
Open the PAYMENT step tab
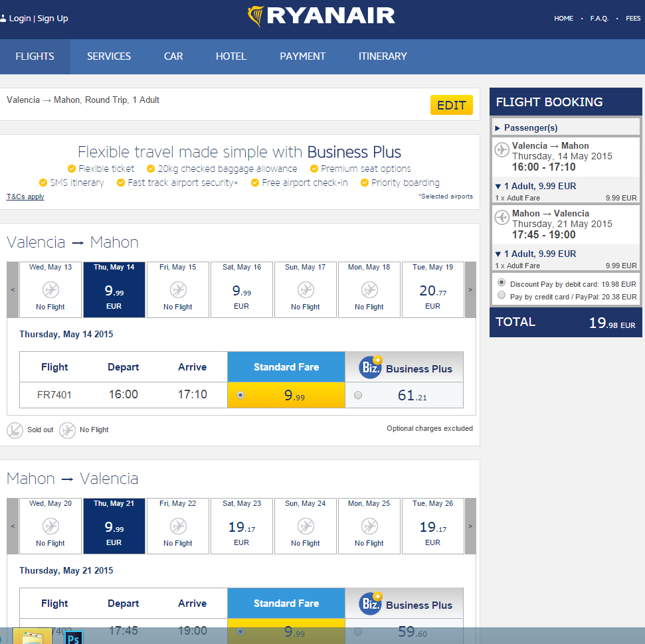click(x=303, y=56)
